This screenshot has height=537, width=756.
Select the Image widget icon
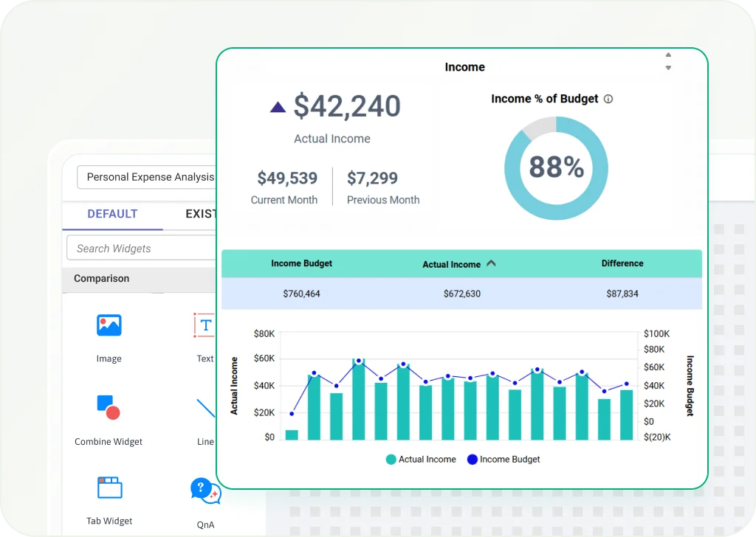[109, 325]
